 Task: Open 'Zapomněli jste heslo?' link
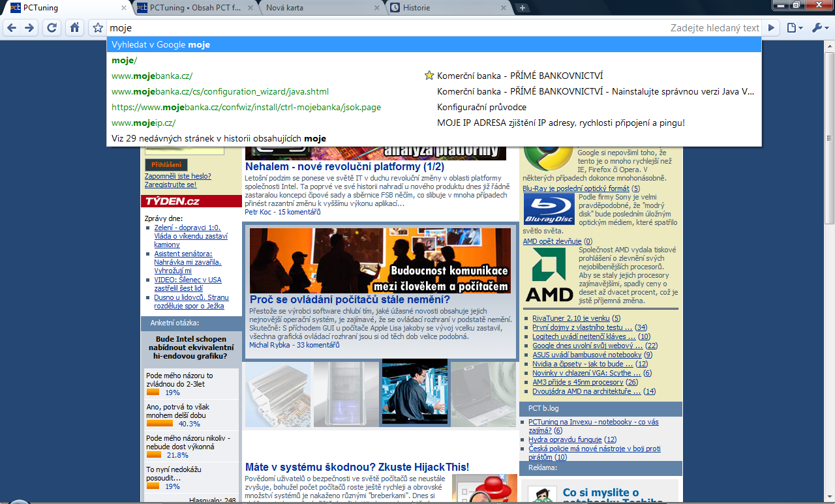pyautogui.click(x=177, y=176)
